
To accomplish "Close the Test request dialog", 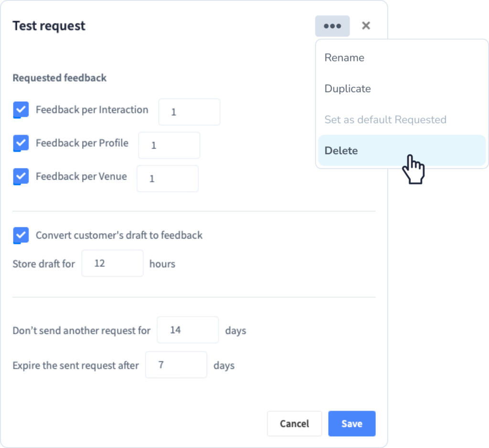I will pos(366,26).
